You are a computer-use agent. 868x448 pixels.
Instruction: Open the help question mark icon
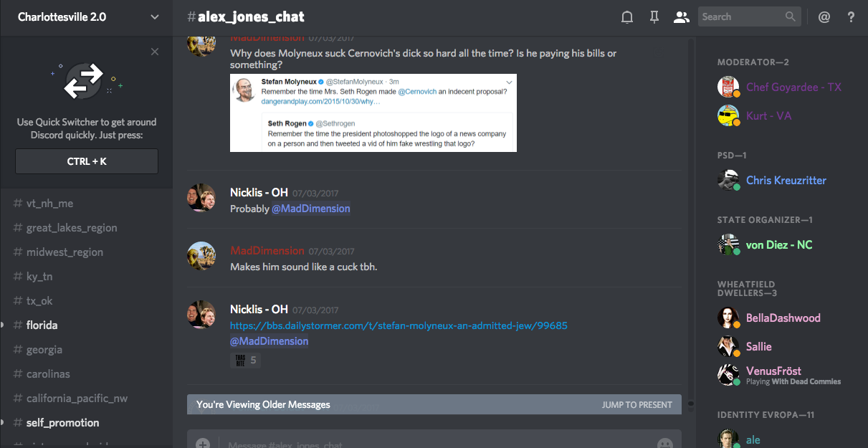tap(851, 17)
